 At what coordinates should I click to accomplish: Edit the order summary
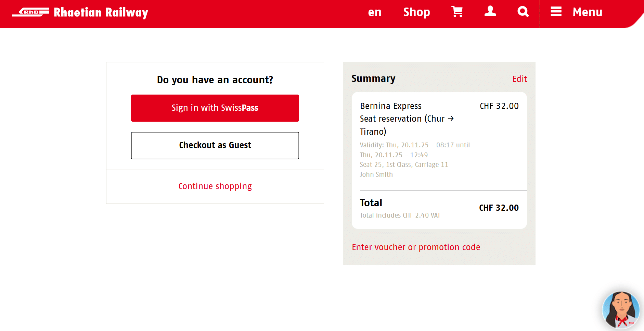pyautogui.click(x=519, y=79)
